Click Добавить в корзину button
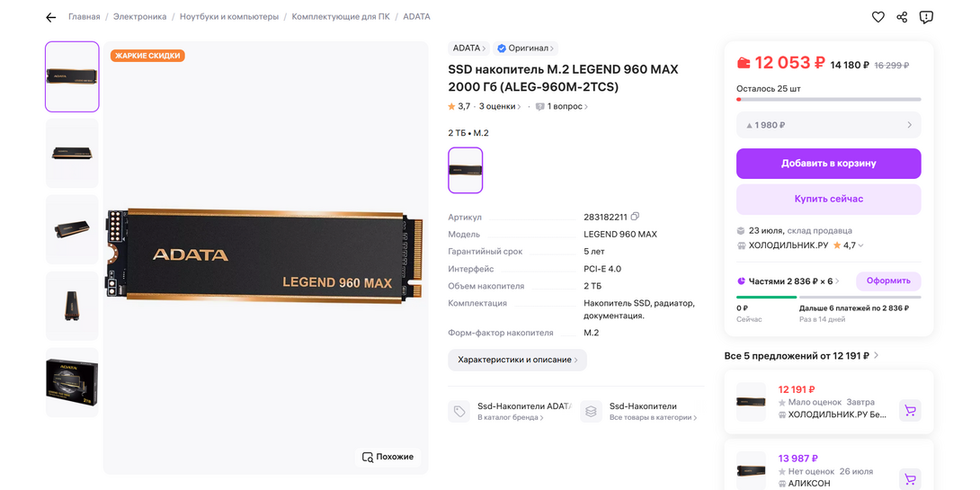This screenshot has width=980, height=490. [829, 164]
